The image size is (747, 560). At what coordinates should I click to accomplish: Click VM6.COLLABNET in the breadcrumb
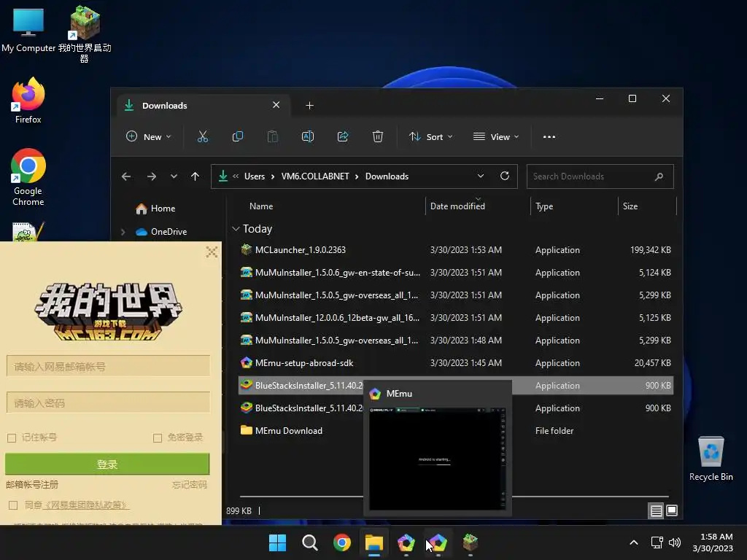[315, 176]
